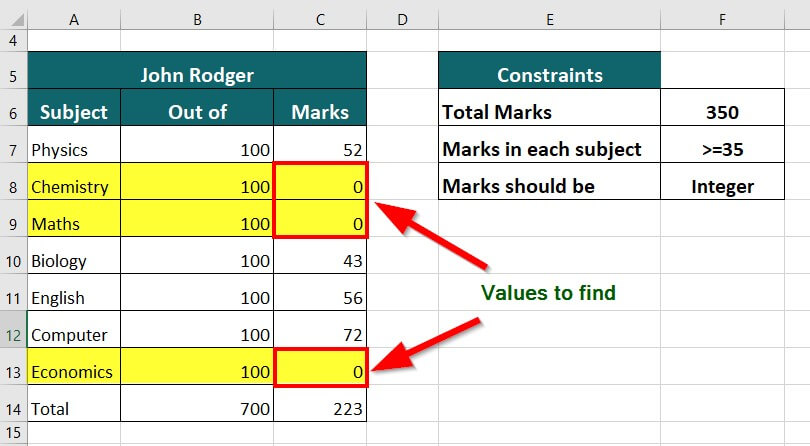The image size is (810, 446).
Task: Select column D header
Action: pos(402,20)
